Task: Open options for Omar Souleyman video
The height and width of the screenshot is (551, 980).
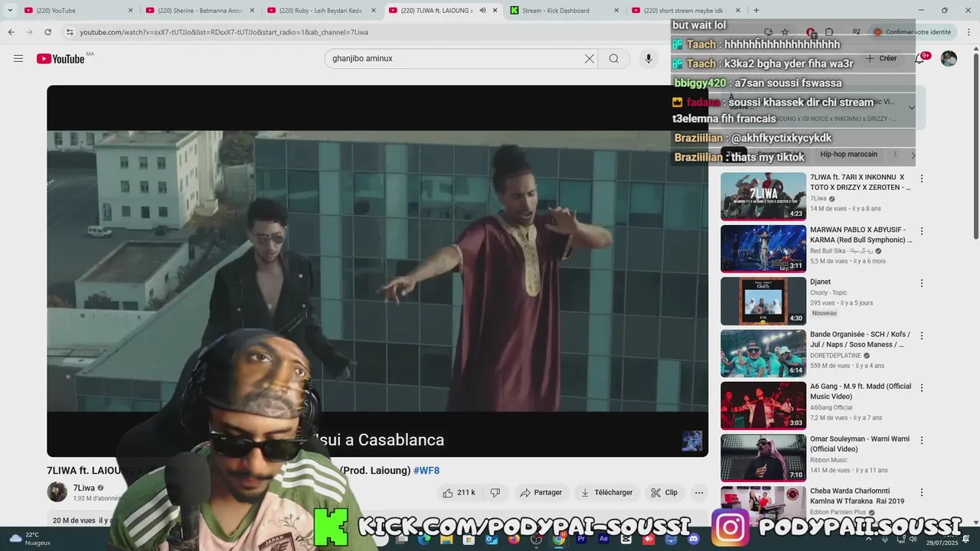Action: [x=922, y=441]
